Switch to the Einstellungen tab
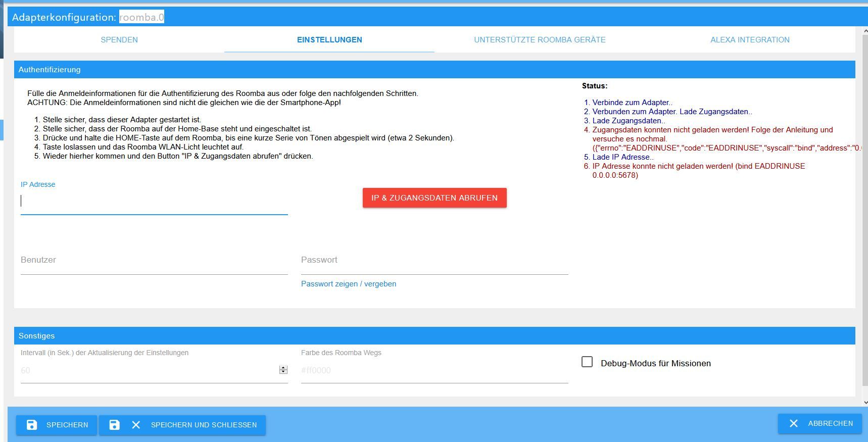Viewport: 868px width, 442px height. (329, 39)
